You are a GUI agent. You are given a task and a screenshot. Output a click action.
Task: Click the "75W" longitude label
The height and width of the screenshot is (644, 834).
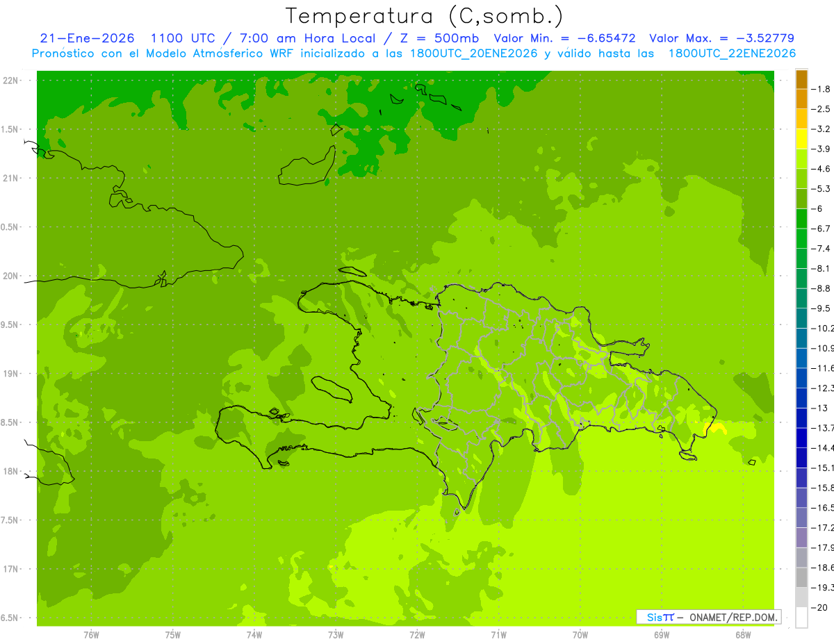173,634
